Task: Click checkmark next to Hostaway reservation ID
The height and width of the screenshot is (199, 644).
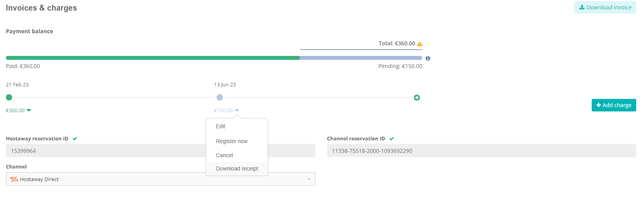Action: point(75,138)
